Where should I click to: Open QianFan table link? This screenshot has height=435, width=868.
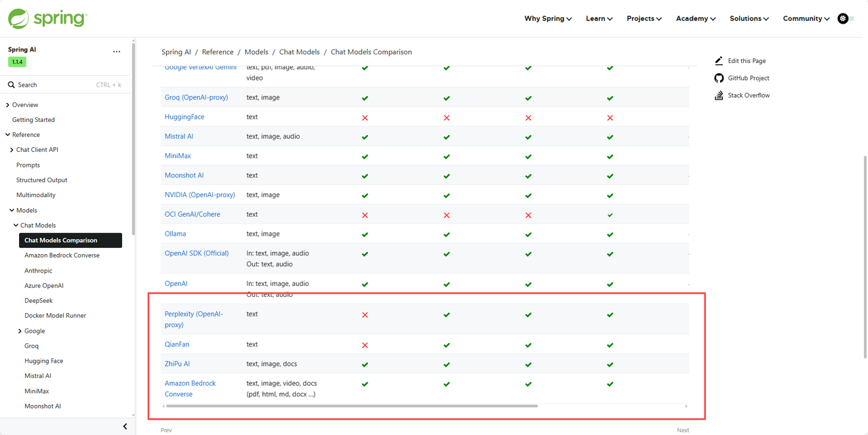click(x=177, y=345)
